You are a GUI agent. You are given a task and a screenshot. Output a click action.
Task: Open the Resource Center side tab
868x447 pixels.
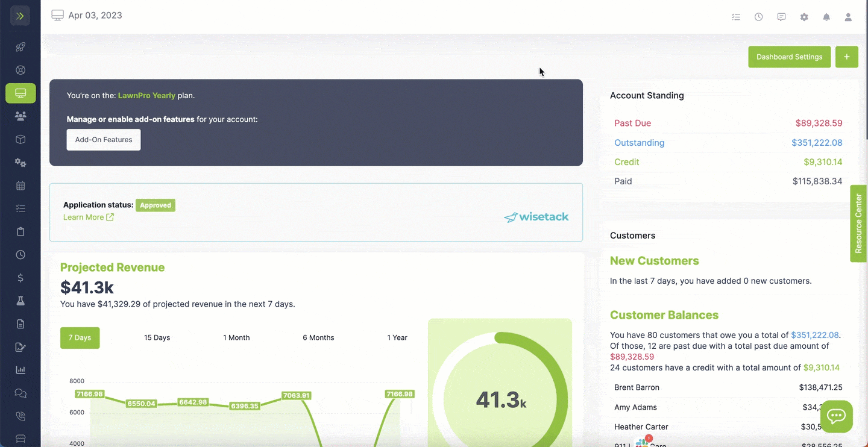pyautogui.click(x=858, y=223)
